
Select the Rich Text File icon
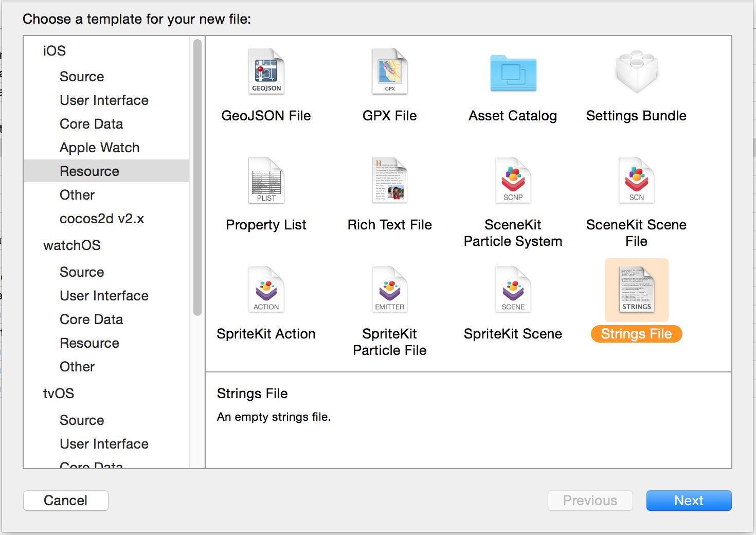(x=390, y=181)
